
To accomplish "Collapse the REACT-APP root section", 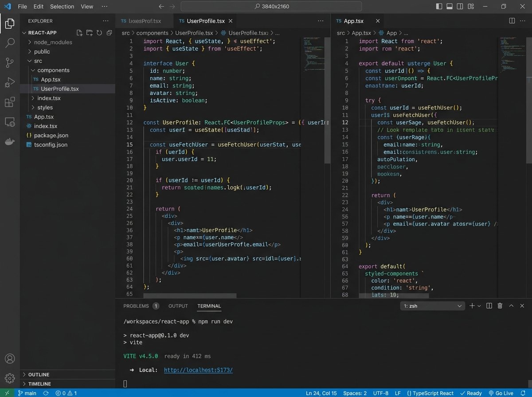I will [x=24, y=33].
